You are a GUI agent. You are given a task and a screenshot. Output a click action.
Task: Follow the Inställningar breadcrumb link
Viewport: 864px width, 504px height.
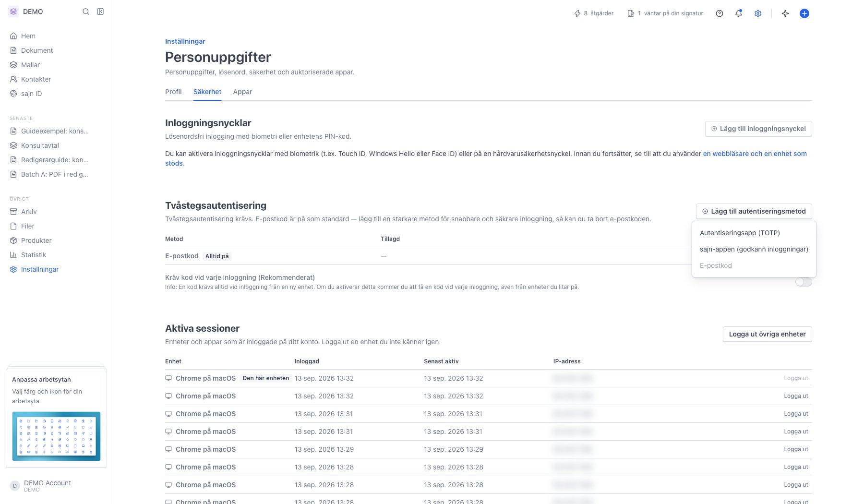click(x=185, y=41)
